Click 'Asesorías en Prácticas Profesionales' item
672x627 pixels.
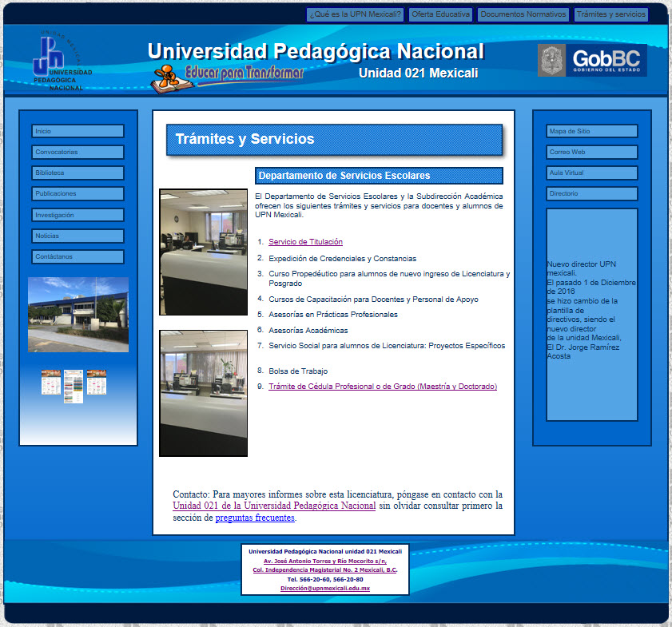[x=333, y=315]
